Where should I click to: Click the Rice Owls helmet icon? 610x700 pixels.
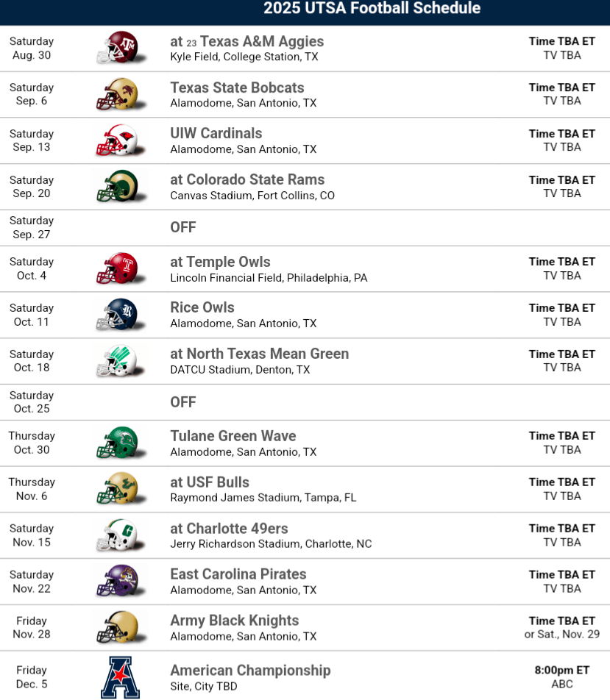(117, 315)
